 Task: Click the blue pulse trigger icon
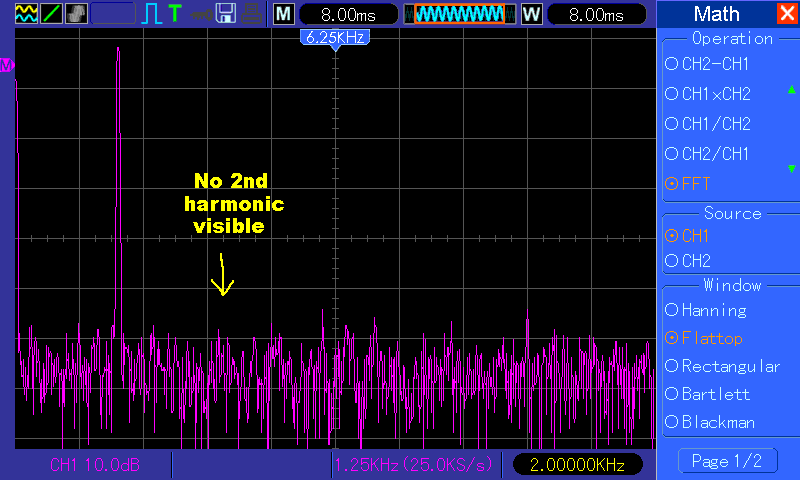coord(152,14)
